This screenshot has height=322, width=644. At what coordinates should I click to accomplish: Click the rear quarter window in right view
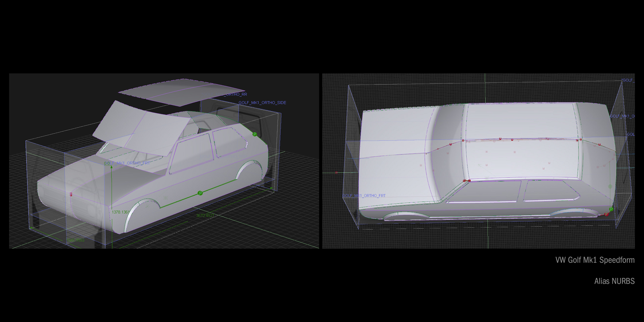[x=549, y=191]
